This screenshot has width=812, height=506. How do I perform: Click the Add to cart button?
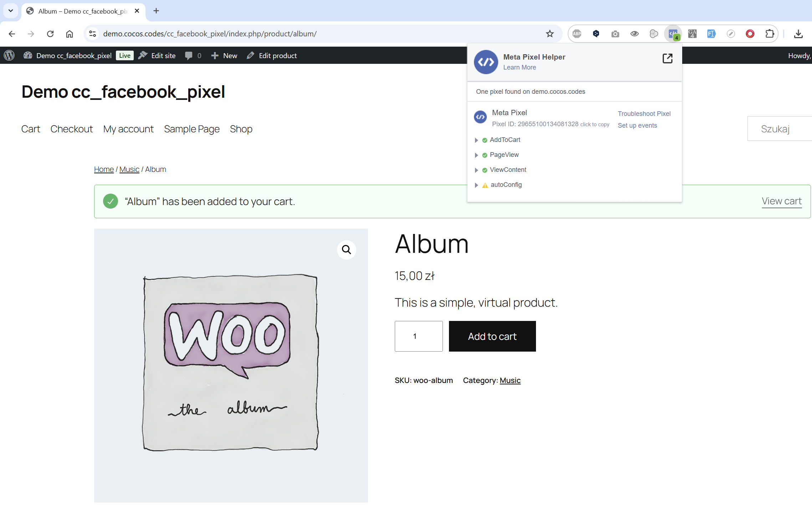pos(492,336)
